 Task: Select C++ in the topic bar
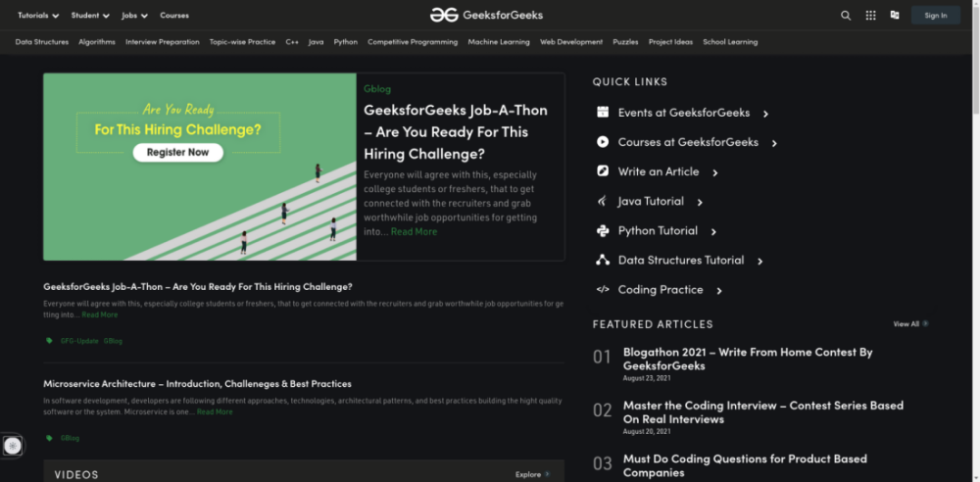[292, 42]
